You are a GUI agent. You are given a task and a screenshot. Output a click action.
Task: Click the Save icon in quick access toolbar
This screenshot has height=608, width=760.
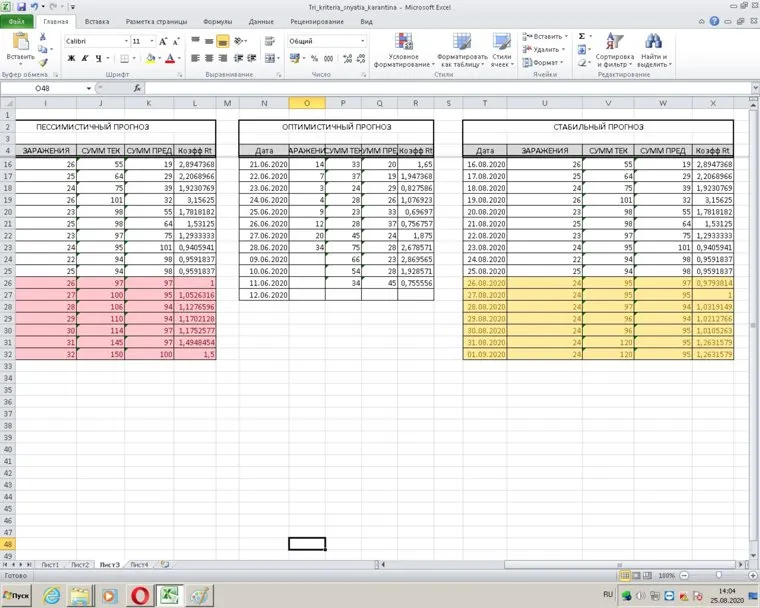click(21, 7)
